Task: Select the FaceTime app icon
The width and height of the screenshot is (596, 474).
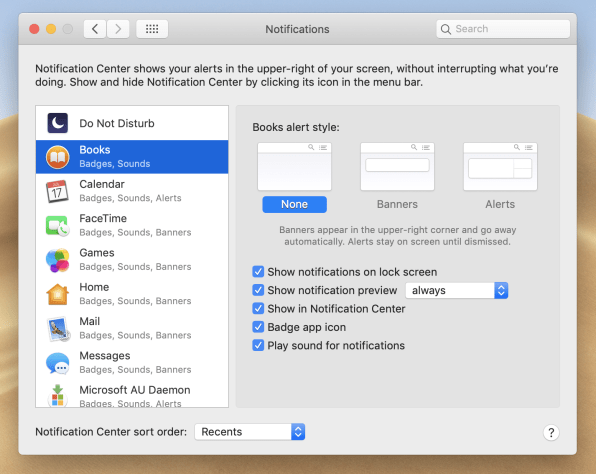Action: click(x=57, y=225)
